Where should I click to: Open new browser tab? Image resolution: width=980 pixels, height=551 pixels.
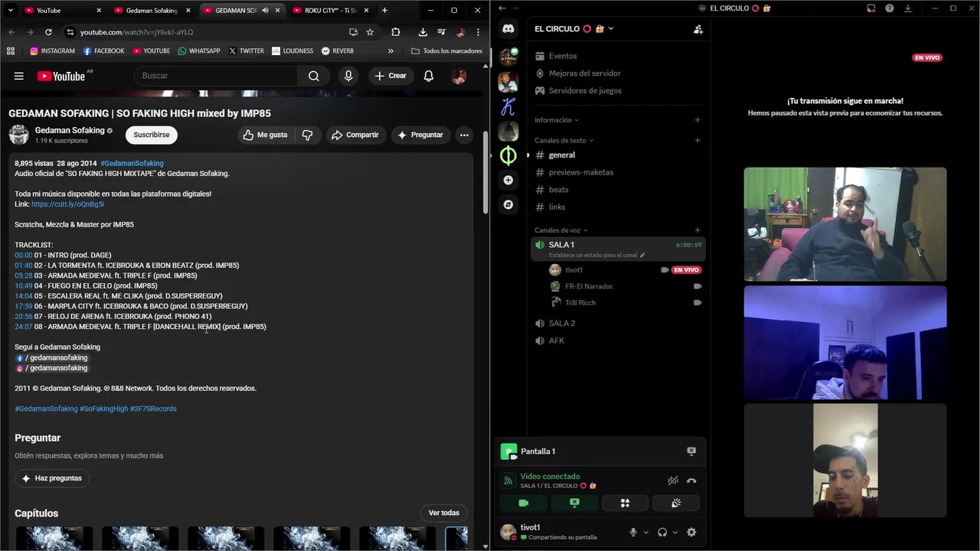pyautogui.click(x=384, y=11)
